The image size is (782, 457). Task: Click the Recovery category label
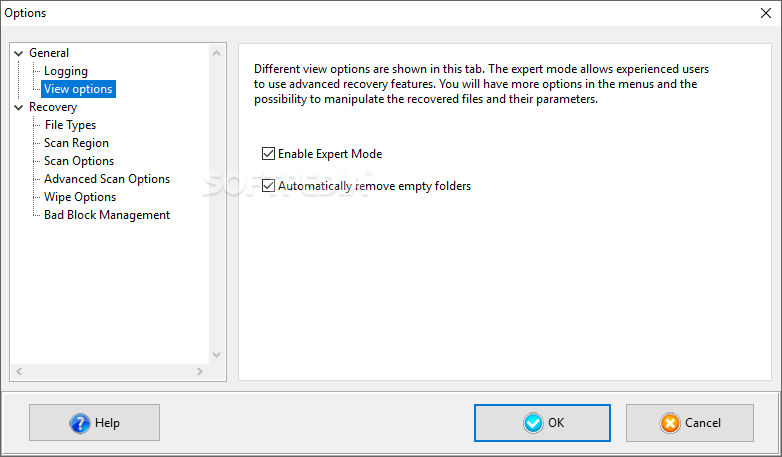point(53,107)
